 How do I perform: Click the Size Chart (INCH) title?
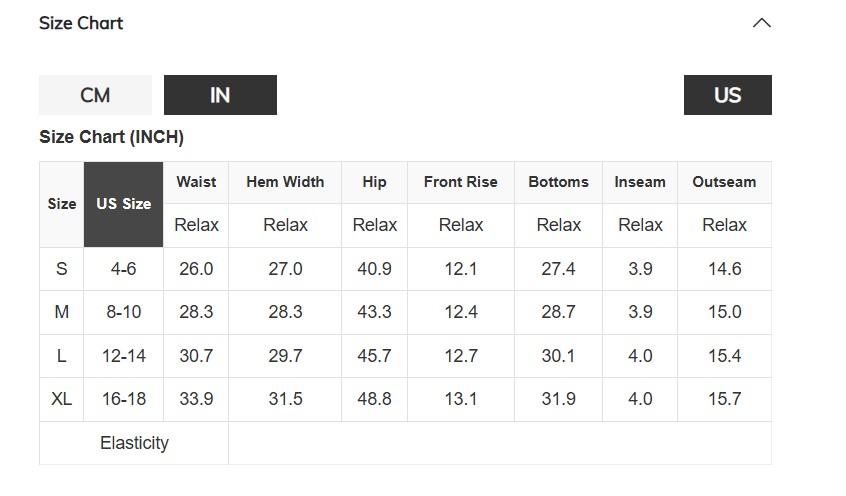pos(112,137)
